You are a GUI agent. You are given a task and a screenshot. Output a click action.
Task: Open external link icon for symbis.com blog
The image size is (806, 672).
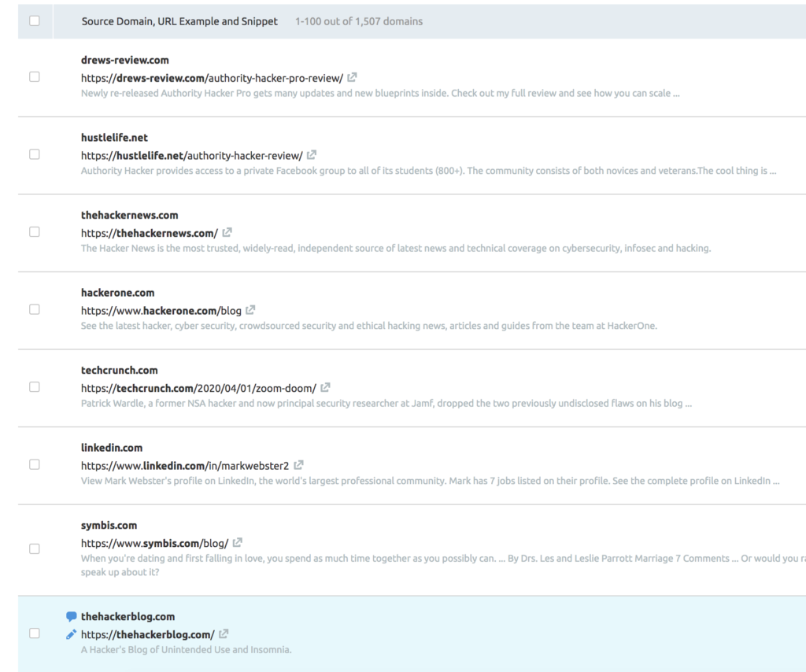click(238, 543)
